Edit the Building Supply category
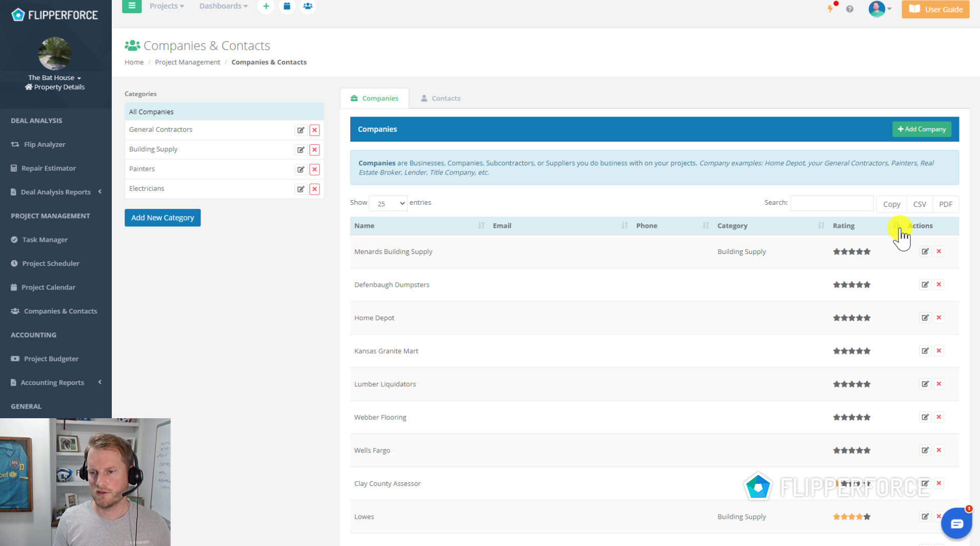The height and width of the screenshot is (546, 980). pos(301,150)
